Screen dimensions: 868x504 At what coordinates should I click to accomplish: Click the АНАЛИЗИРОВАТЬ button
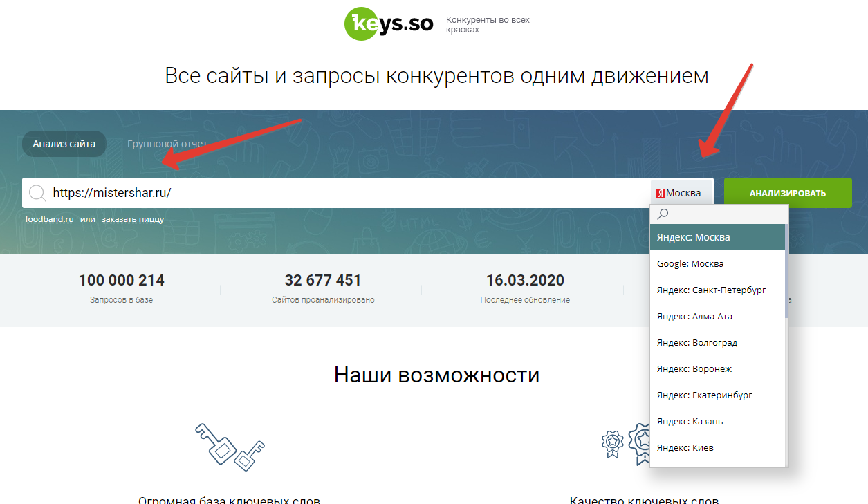pos(788,193)
